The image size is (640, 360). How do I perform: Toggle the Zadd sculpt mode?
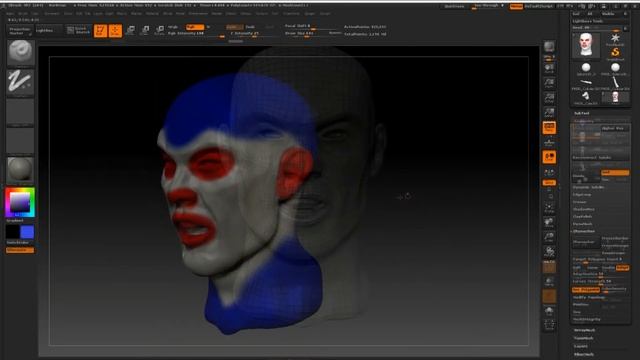(x=234, y=27)
